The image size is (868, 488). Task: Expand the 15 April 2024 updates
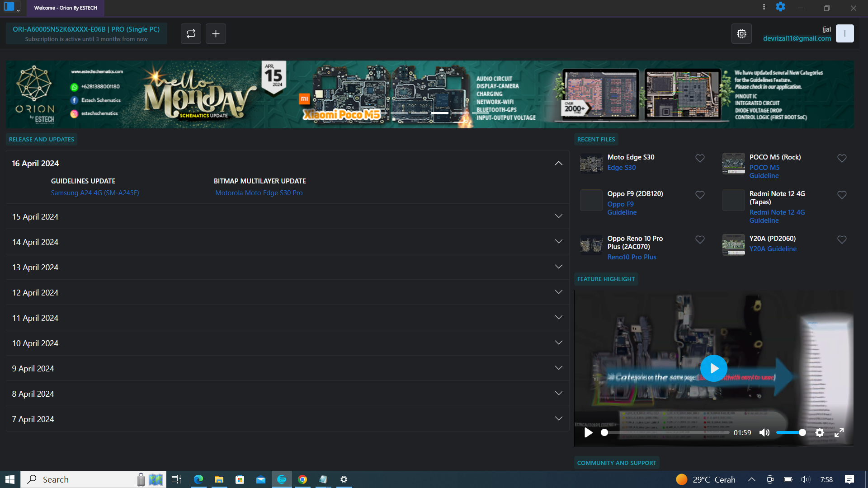558,216
